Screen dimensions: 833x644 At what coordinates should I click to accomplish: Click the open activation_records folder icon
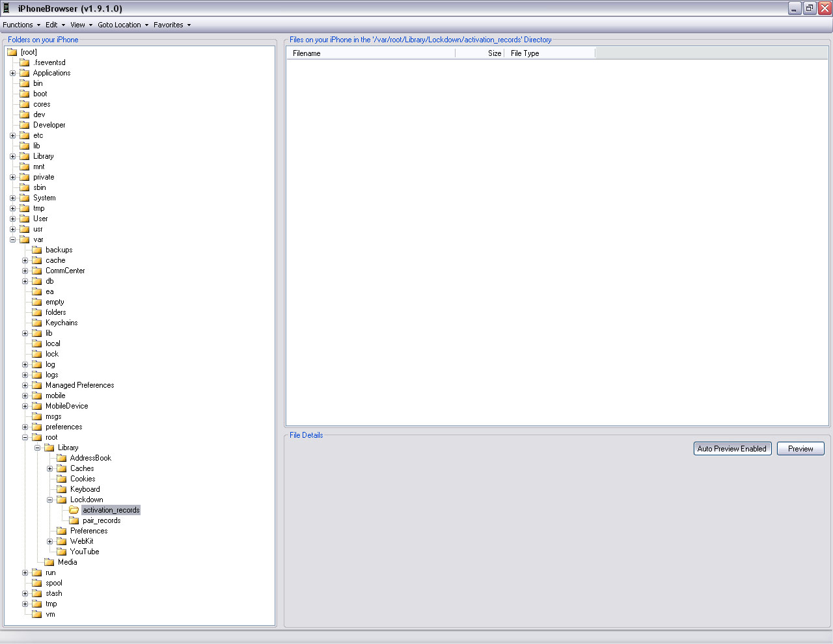[74, 510]
